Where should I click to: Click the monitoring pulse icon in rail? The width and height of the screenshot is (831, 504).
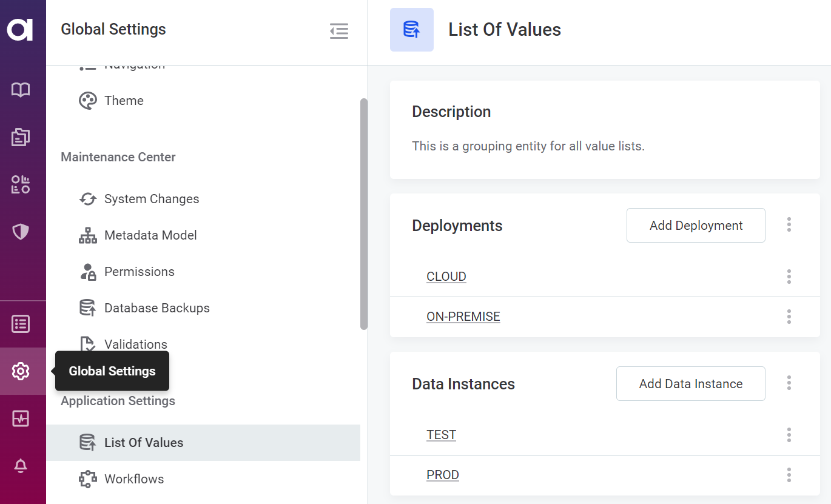click(21, 418)
